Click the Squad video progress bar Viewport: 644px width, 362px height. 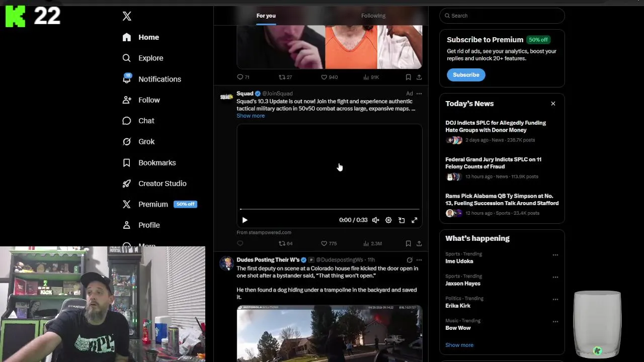[330, 209]
